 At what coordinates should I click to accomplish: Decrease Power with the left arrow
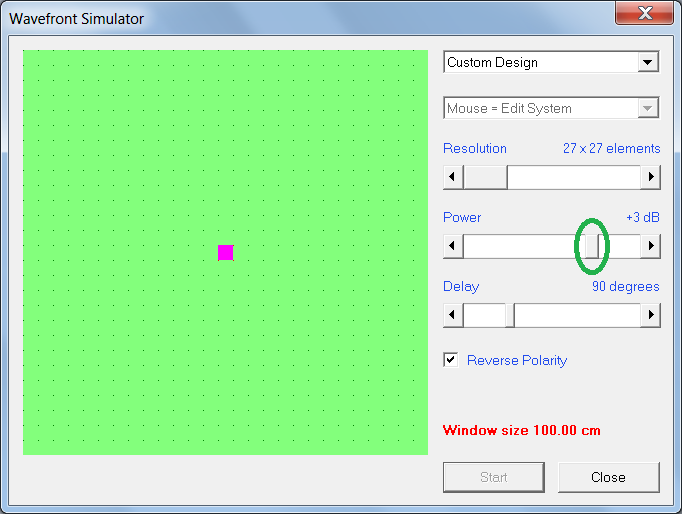(x=452, y=246)
